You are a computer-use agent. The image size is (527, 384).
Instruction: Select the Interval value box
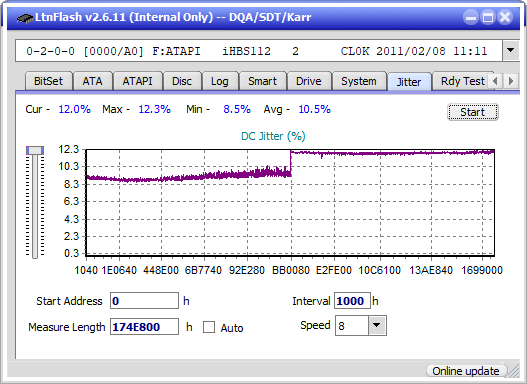(x=352, y=301)
